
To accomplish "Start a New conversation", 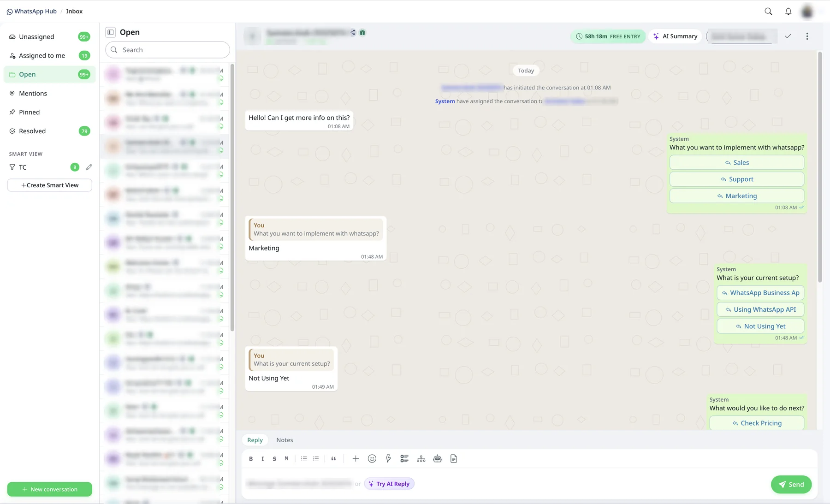I will pos(50,489).
